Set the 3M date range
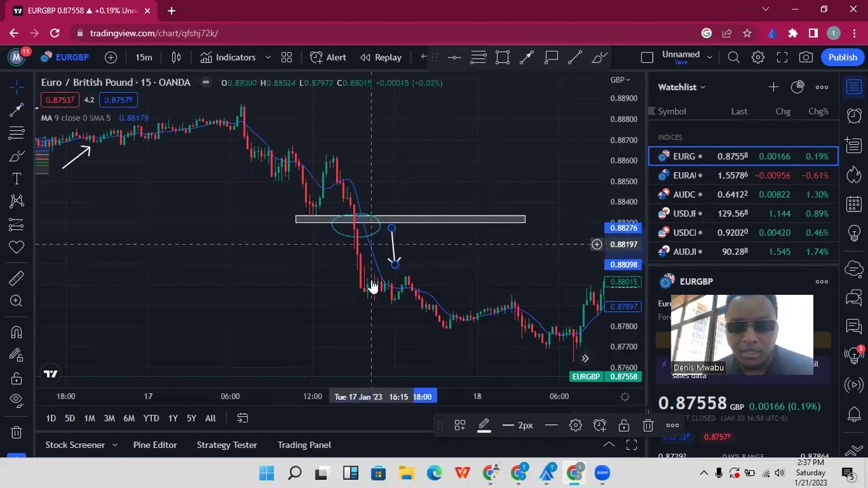 point(109,418)
